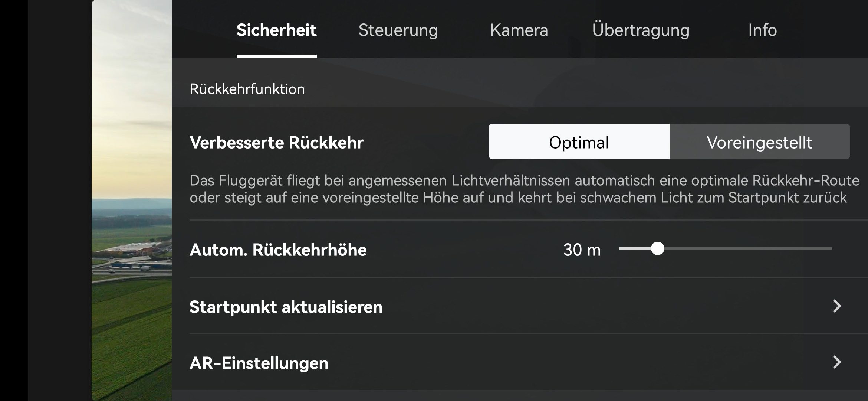Open the Startpunkt aktualisieren chevron arrow
868x401 pixels.
[x=837, y=306]
